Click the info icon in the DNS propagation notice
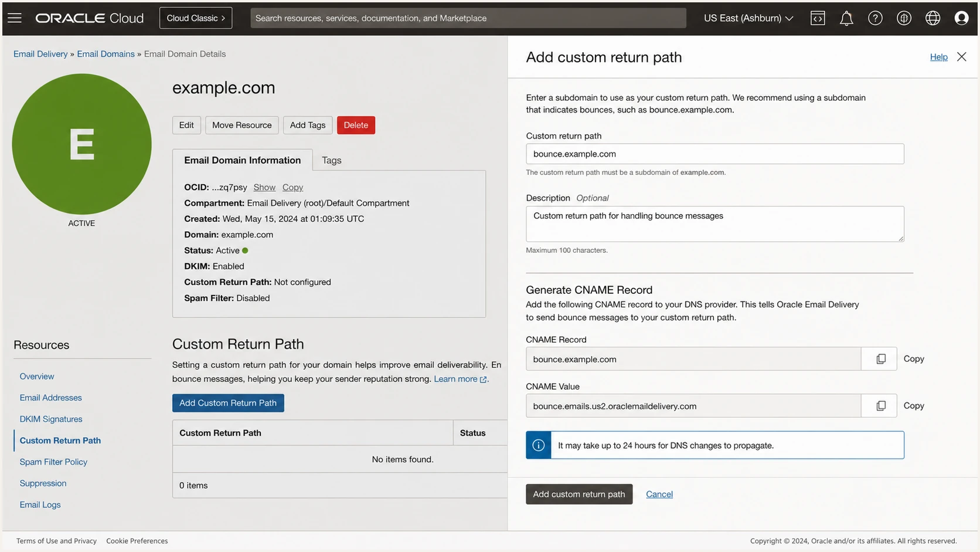The height and width of the screenshot is (552, 980). (538, 445)
